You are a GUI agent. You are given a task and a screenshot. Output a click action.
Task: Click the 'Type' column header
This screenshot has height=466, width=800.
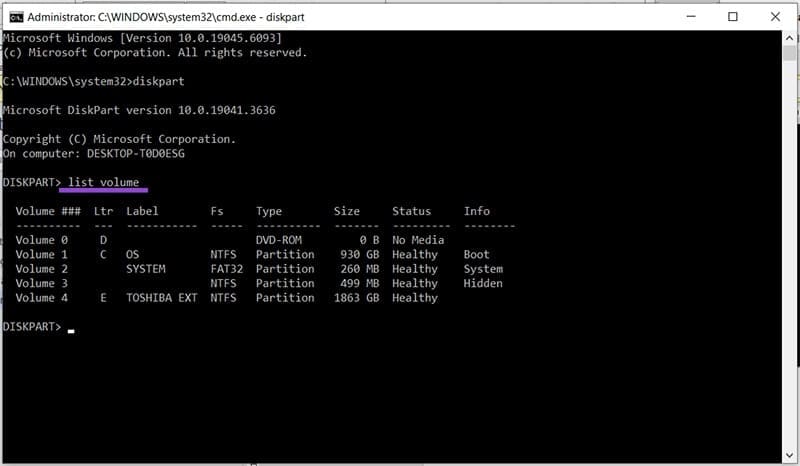coord(269,211)
